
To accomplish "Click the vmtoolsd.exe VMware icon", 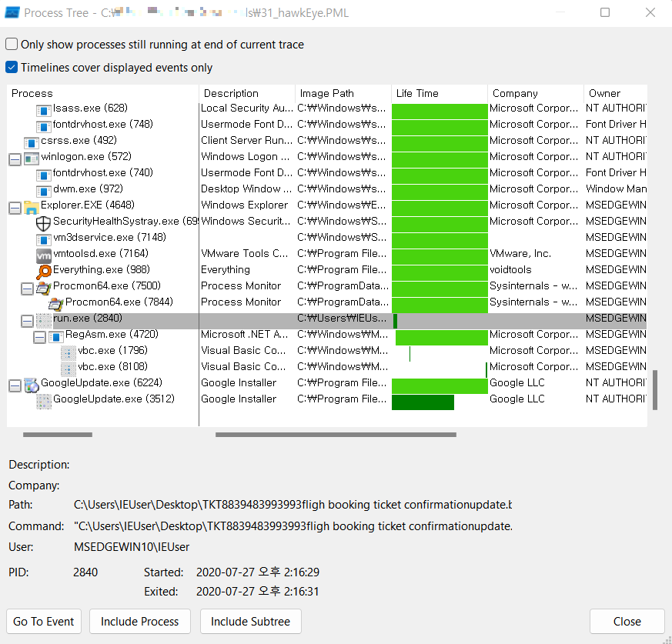I will (43, 256).
